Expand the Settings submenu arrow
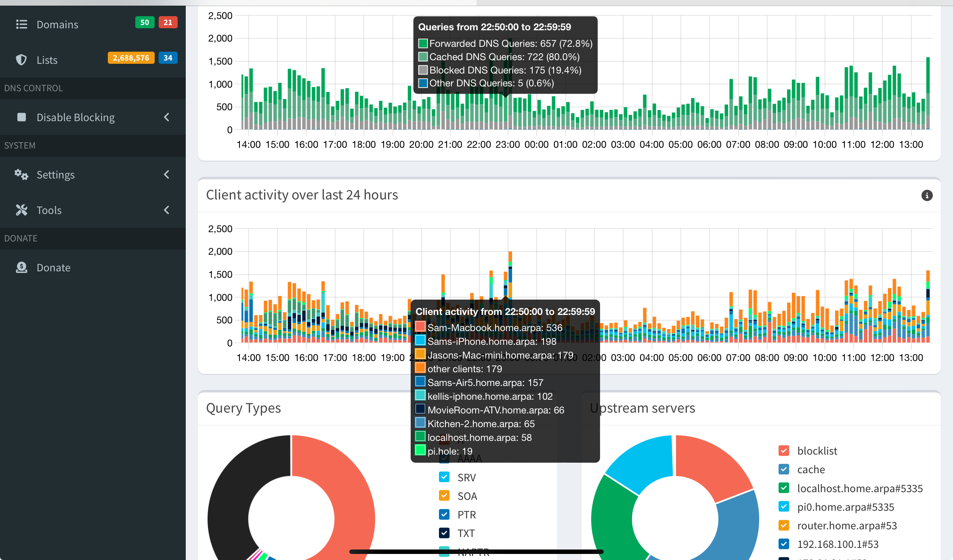The height and width of the screenshot is (560, 953). coord(166,174)
